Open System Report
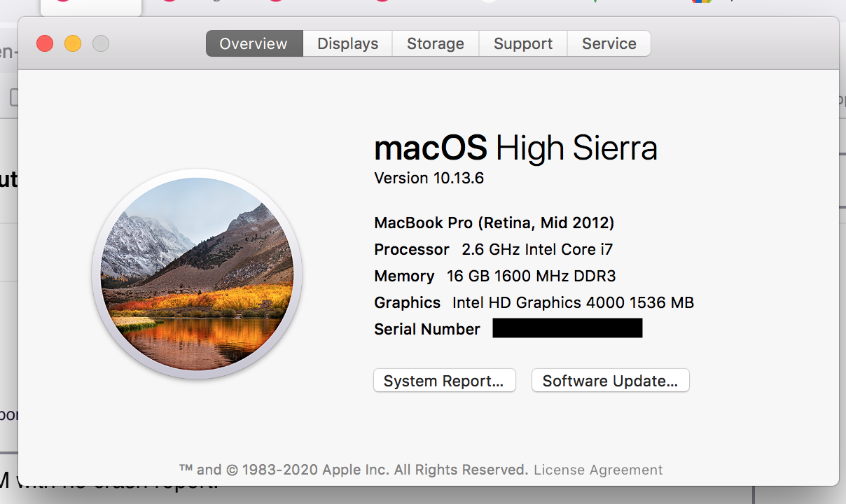 pyautogui.click(x=444, y=381)
